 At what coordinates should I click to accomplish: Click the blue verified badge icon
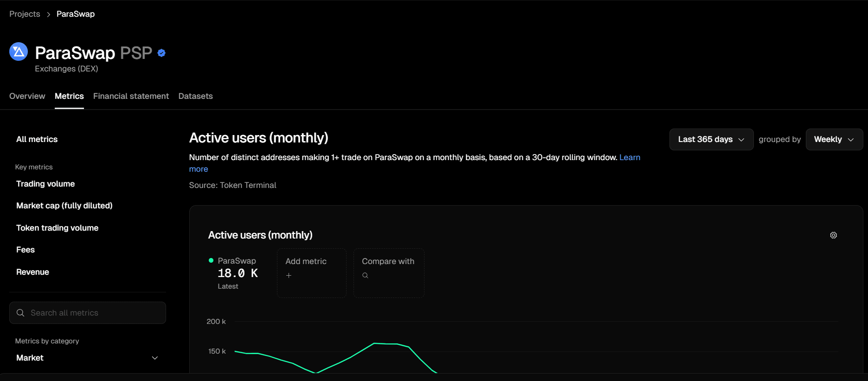tap(161, 53)
